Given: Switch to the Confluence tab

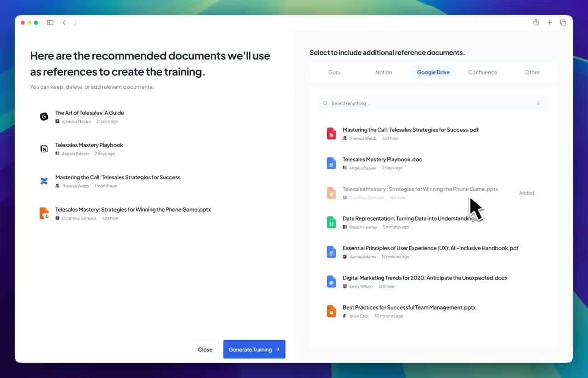Looking at the screenshot, I should click(482, 72).
